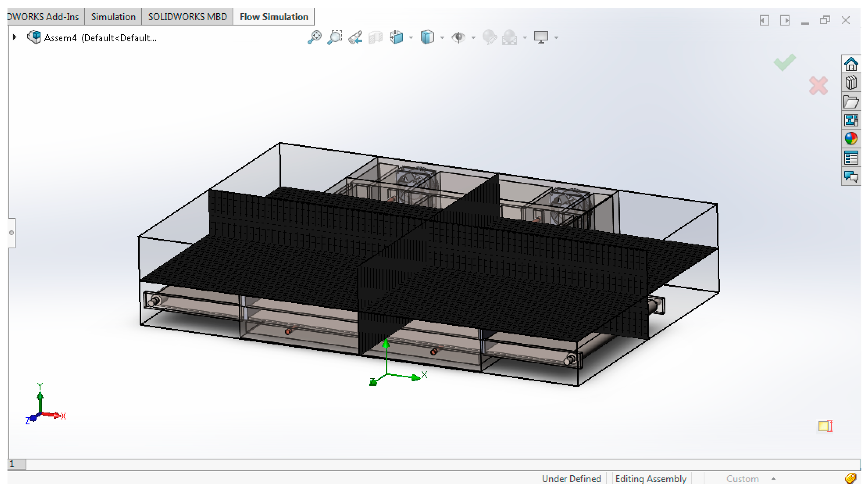Open the Appearances color ball icon
The image size is (868, 491).
click(x=851, y=138)
